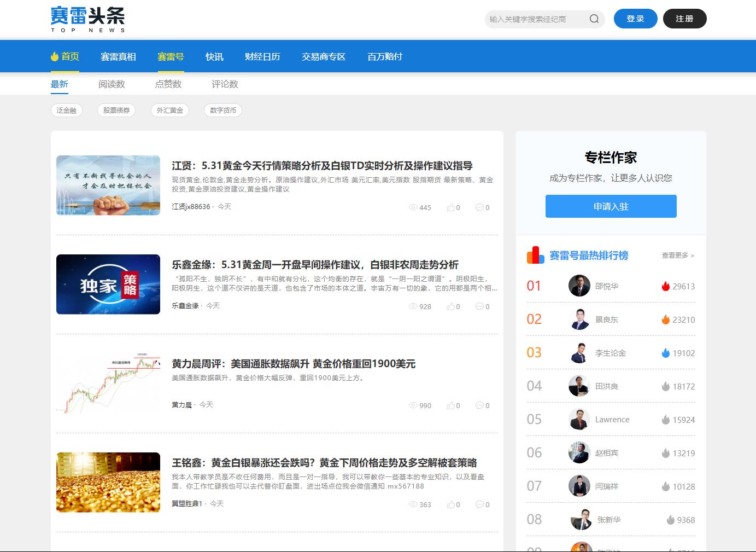Open the 乐鑫金缘 article headline link
The image size is (756, 552).
tap(315, 265)
